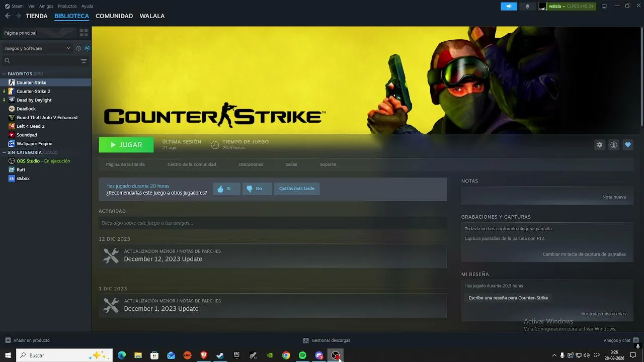Click the library grid view icon

pos(84,33)
